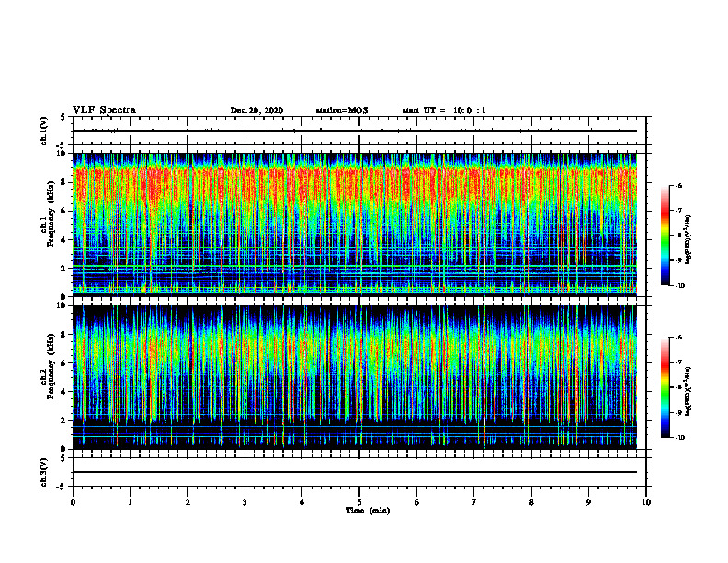Click the "-6" label on ch.2 color bar
Image resolution: width=728 pixels, height=563 pixels.
pyautogui.click(x=678, y=338)
